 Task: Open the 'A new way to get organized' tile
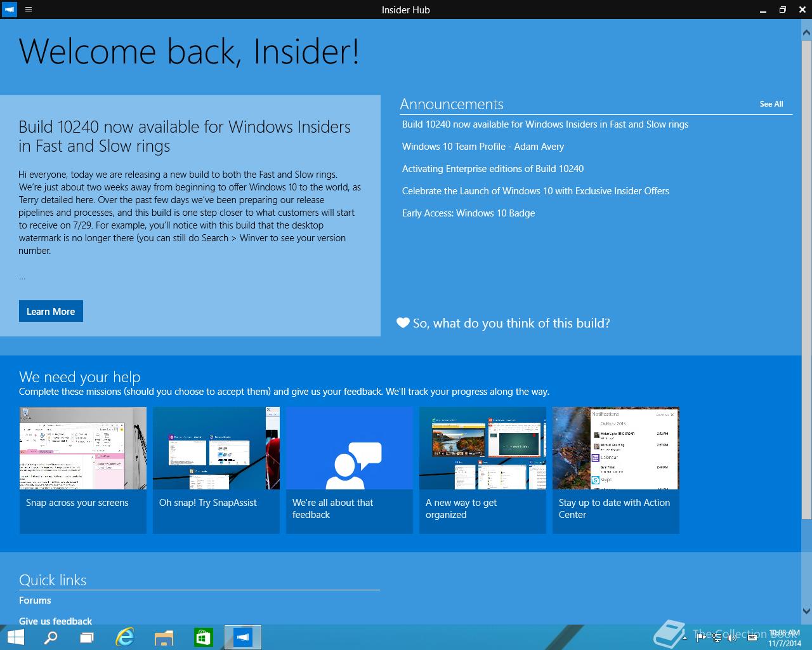point(483,470)
